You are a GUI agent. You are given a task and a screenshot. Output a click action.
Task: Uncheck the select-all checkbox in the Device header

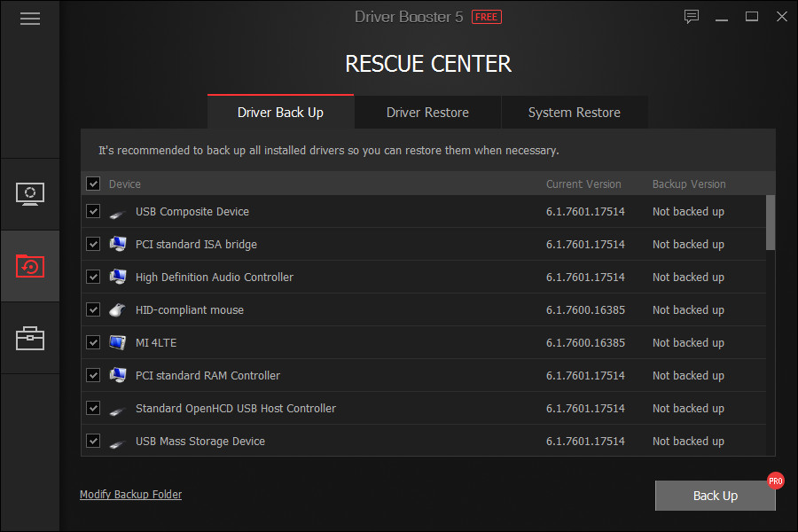click(x=93, y=183)
